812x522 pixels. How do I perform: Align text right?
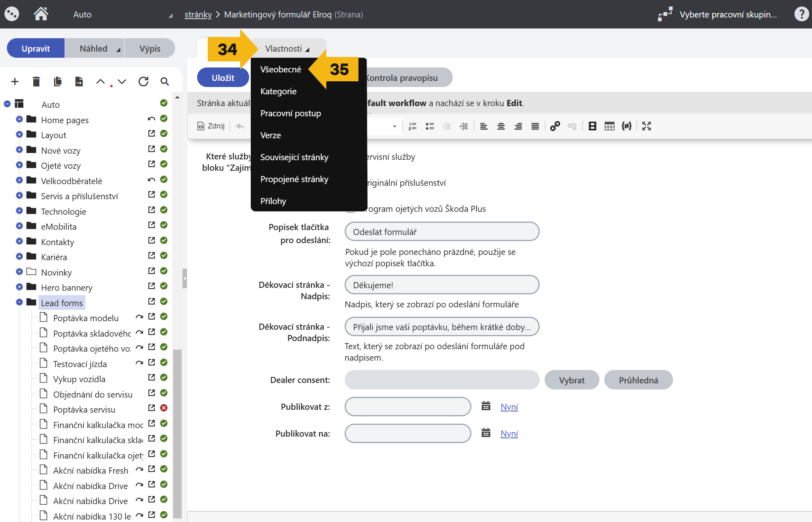coord(518,126)
